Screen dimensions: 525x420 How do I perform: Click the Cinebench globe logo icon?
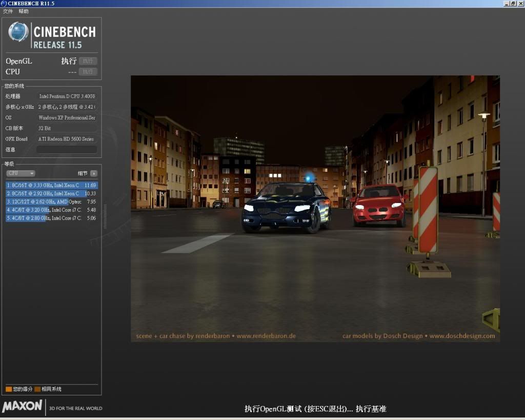(18, 32)
